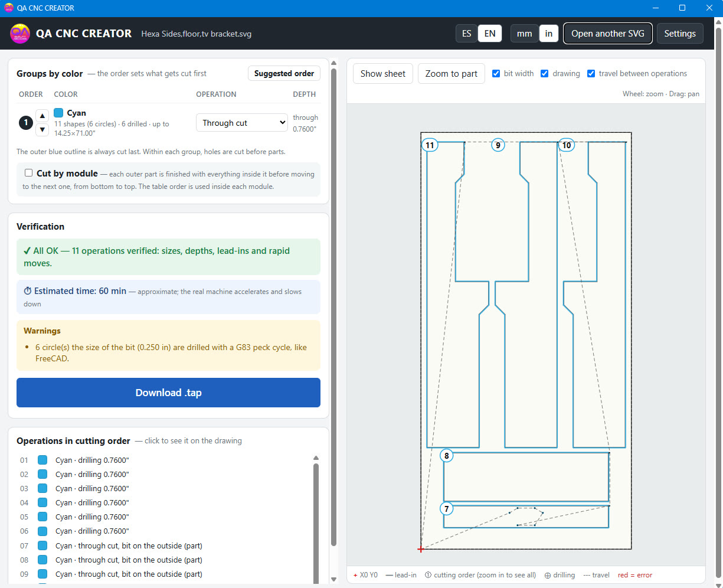The image size is (723, 588).
Task: Switch units to mm
Action: tap(524, 34)
